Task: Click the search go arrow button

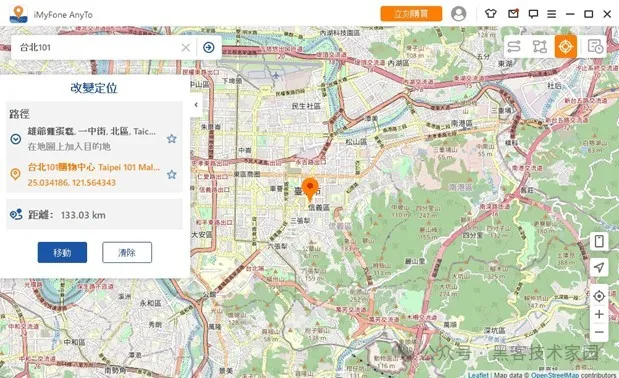Action: click(209, 47)
